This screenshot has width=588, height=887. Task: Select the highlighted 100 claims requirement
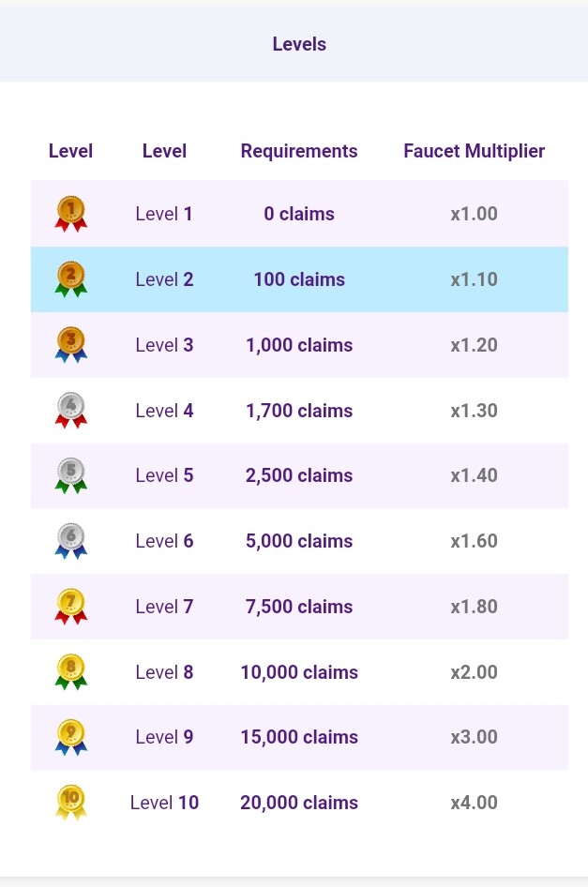click(299, 279)
